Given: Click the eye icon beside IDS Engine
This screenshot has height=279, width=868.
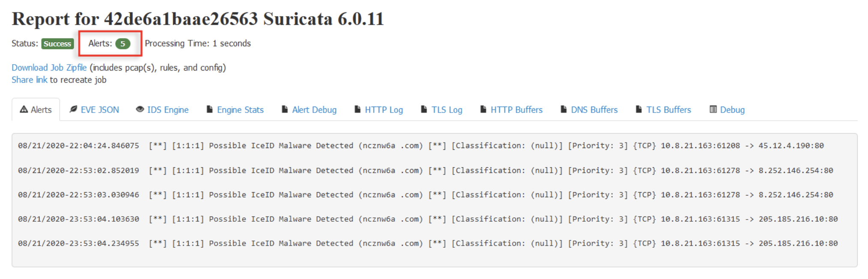Looking at the screenshot, I should [140, 110].
